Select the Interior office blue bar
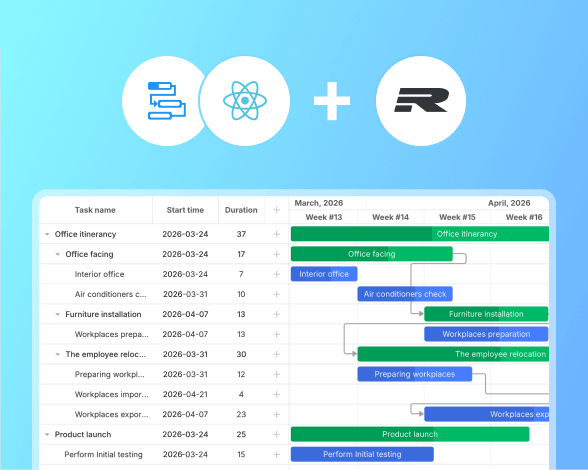The height and width of the screenshot is (470, 588). (324, 274)
